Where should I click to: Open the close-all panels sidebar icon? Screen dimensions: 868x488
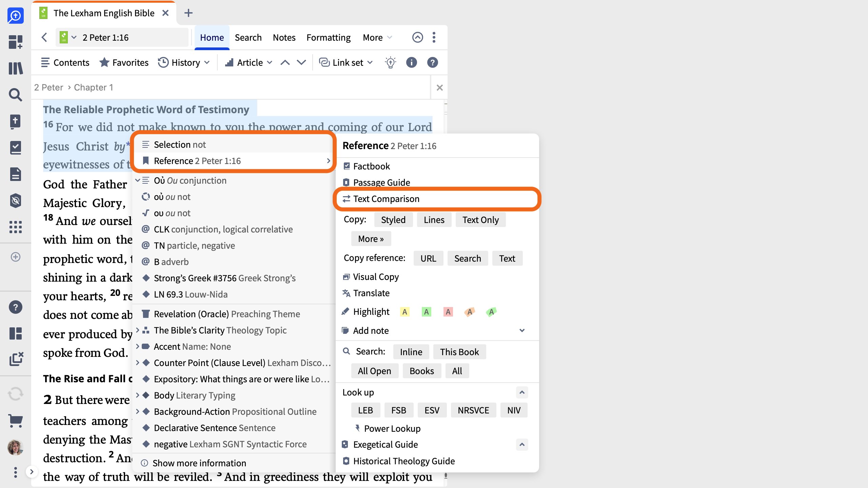(x=16, y=359)
